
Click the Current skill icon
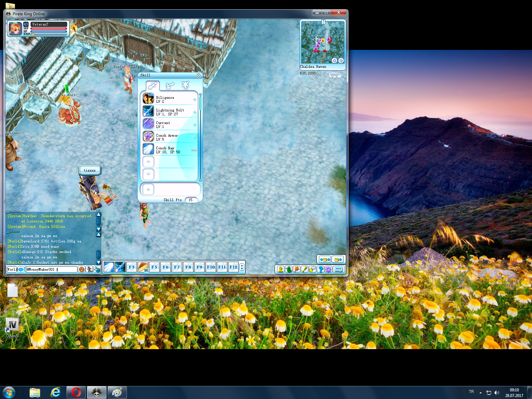(x=148, y=124)
